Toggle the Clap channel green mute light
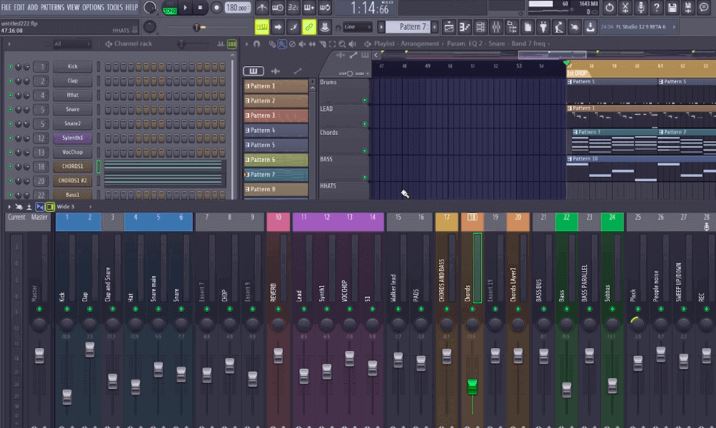This screenshot has width=716, height=428. click(10, 81)
